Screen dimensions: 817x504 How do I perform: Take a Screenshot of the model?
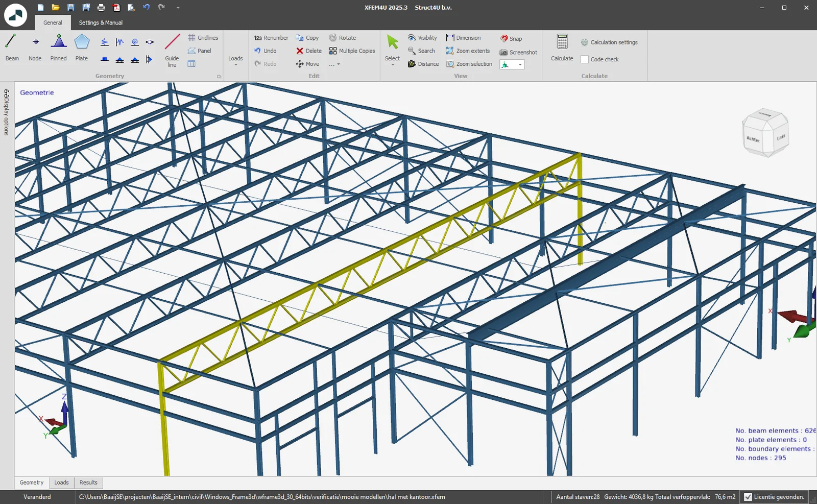click(518, 52)
